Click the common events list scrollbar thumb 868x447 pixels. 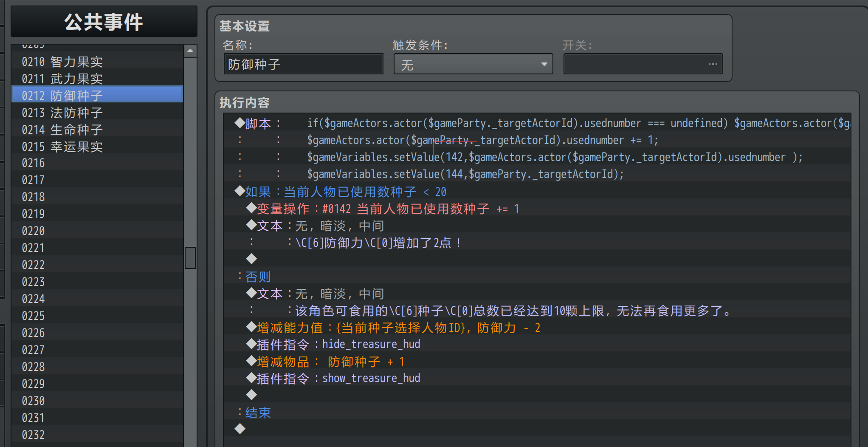pos(190,258)
